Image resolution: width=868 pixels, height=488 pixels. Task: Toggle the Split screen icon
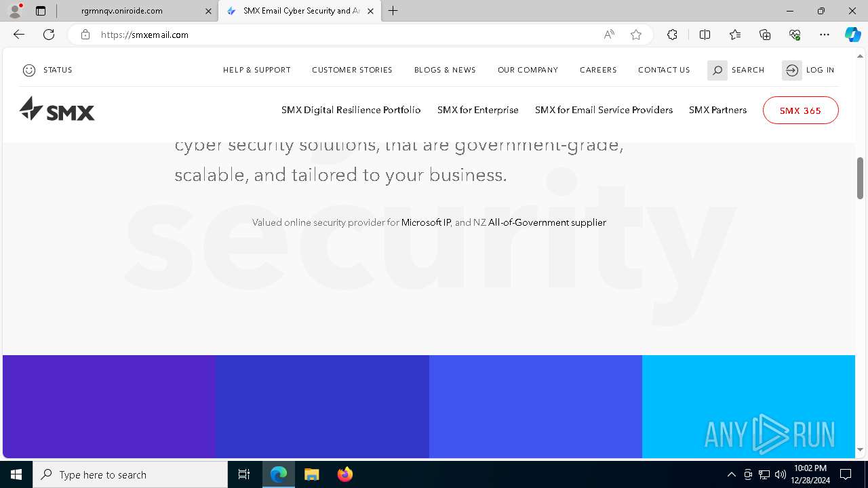[x=705, y=35]
